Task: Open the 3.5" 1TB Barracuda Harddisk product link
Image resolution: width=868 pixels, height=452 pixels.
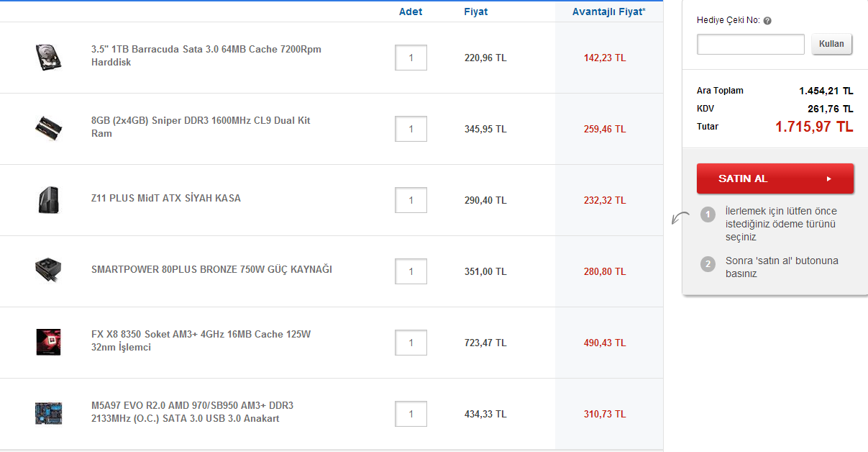Action: (x=206, y=56)
